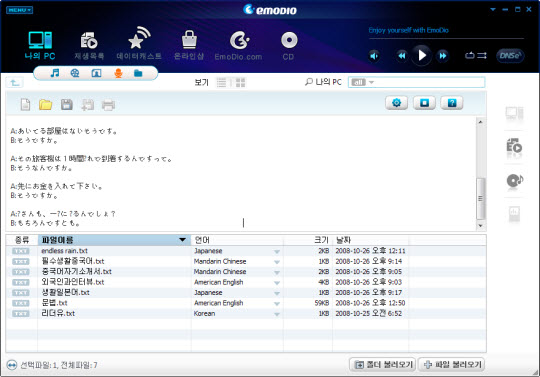Click the 파일 불러오기 button
Image resolution: width=540 pixels, height=377 pixels.
coord(451,364)
